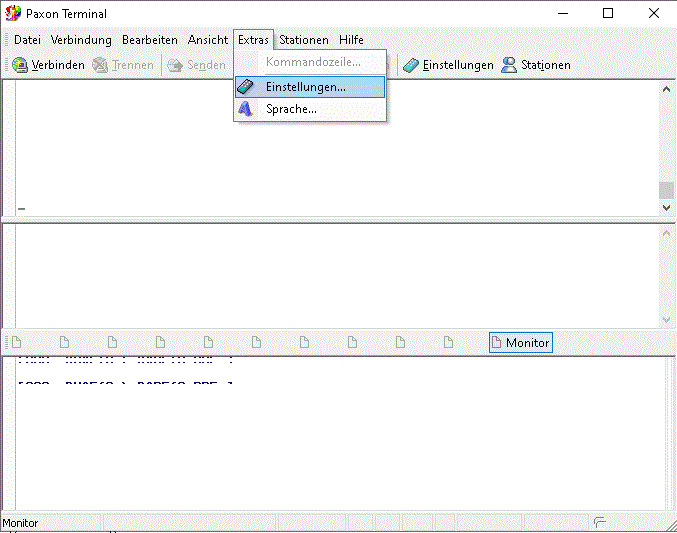677x533 pixels.
Task: Click the status bar icon at right
Action: (600, 522)
